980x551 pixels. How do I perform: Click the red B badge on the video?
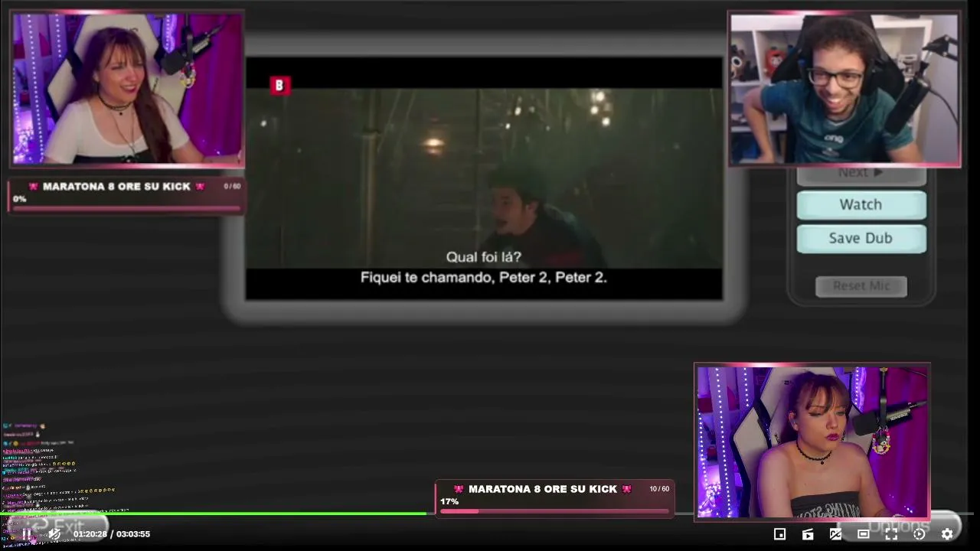coord(279,86)
